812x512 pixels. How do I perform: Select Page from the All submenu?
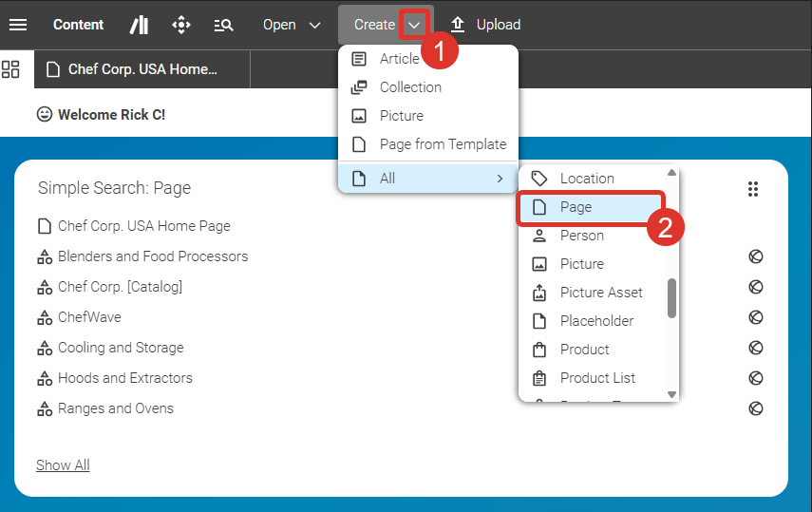(588, 207)
